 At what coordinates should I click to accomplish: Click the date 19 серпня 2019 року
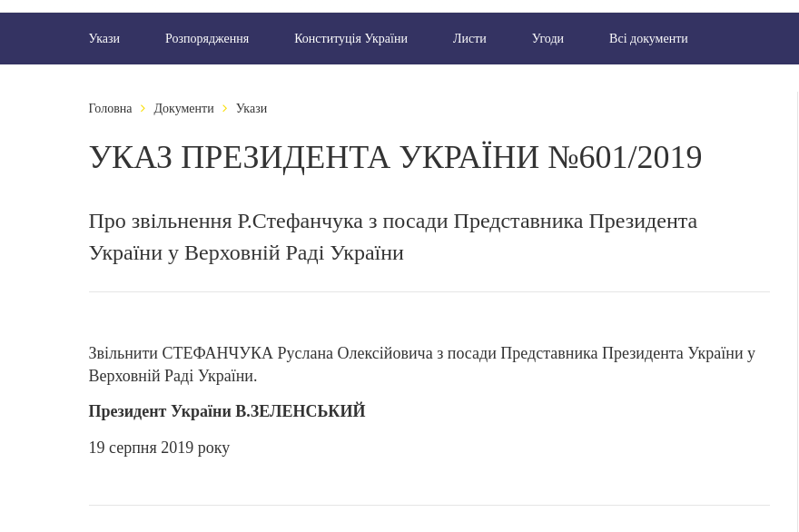coord(159,448)
